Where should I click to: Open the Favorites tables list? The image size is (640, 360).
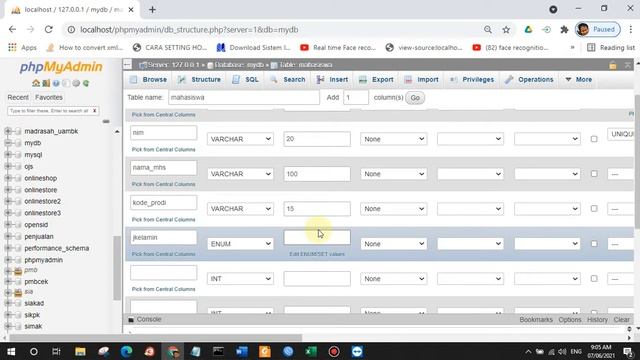pos(49,97)
